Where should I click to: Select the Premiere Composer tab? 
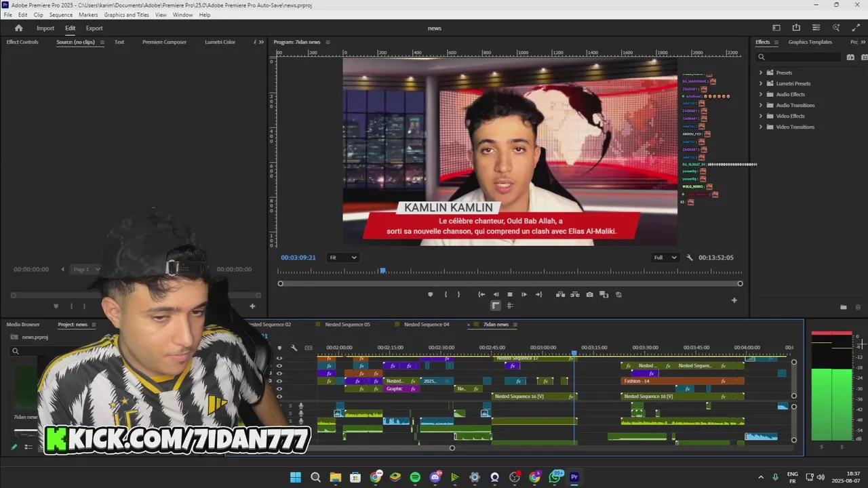(x=164, y=42)
